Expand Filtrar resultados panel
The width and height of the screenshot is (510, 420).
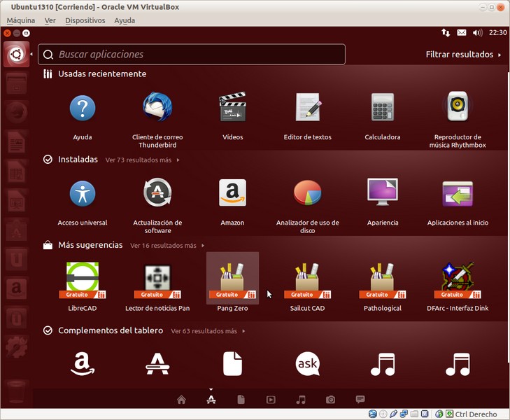(x=464, y=55)
